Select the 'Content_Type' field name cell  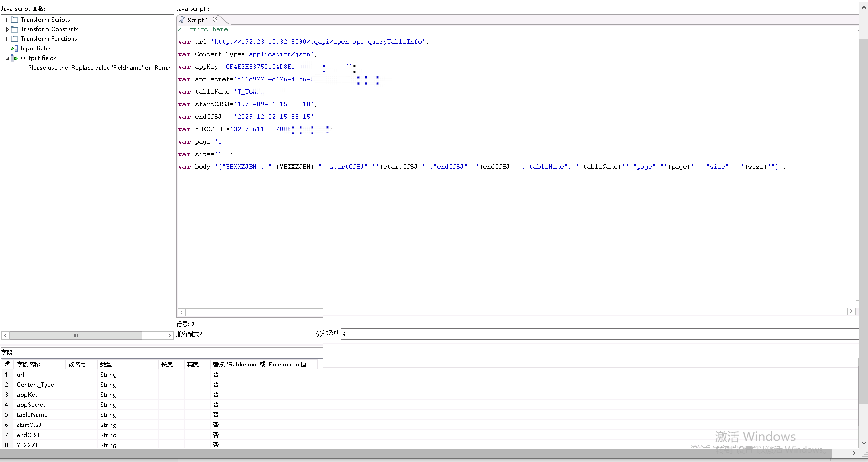(x=40, y=385)
